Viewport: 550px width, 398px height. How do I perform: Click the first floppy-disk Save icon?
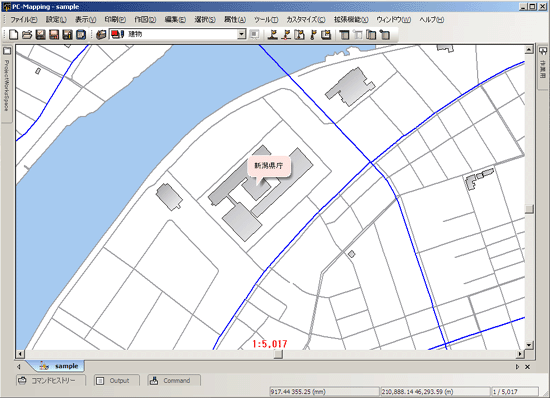pyautogui.click(x=41, y=34)
